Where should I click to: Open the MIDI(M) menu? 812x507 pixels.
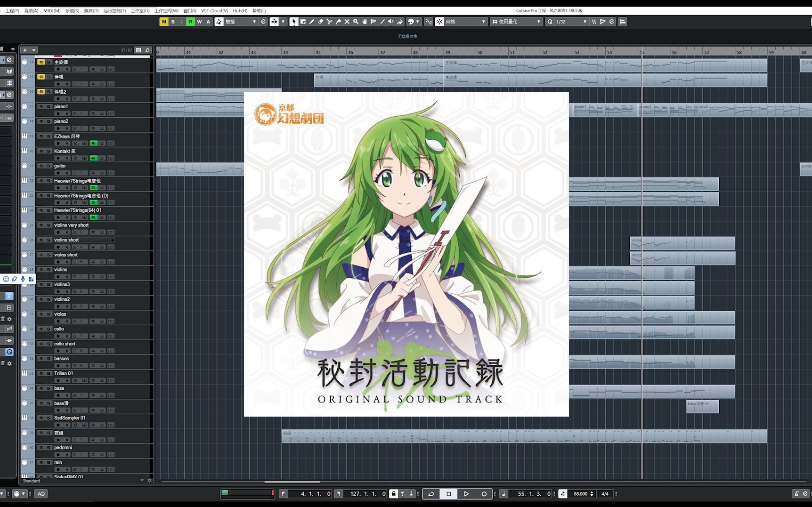click(52, 11)
